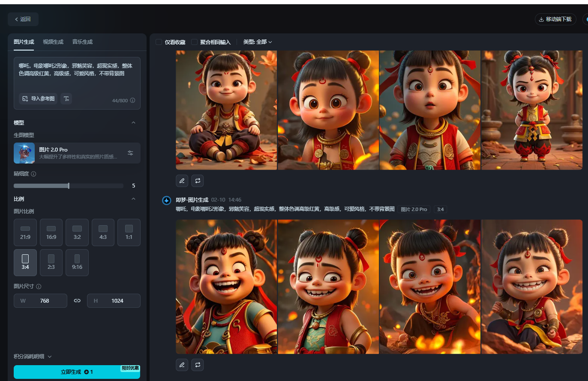Click the regenerate icon under the top image row
This screenshot has width=588, height=381.
(198, 181)
